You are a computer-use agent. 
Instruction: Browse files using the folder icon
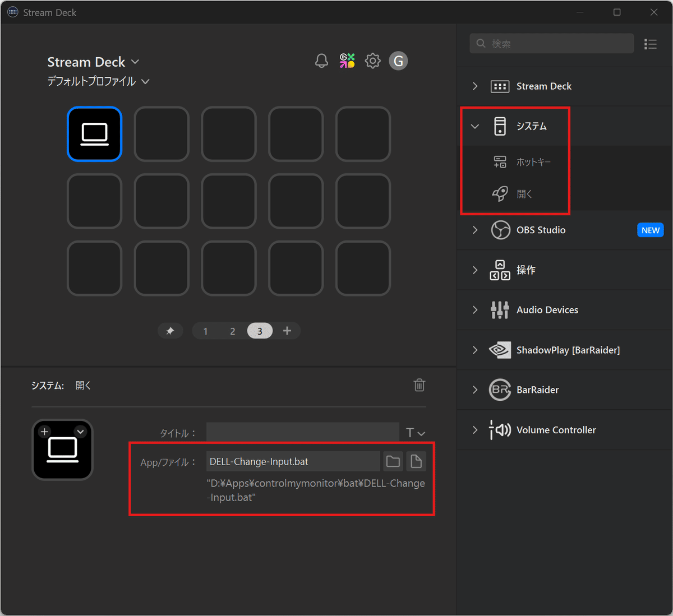[x=393, y=461]
